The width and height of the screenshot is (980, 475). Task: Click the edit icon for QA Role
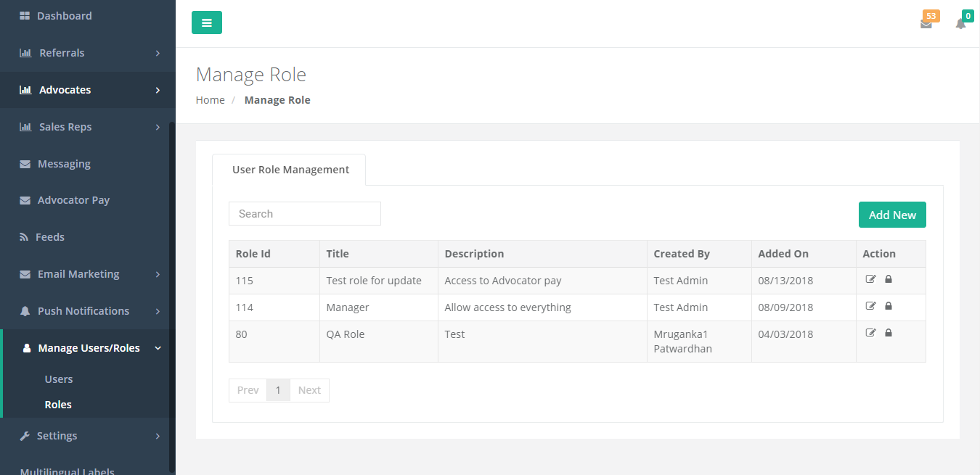[870, 332]
